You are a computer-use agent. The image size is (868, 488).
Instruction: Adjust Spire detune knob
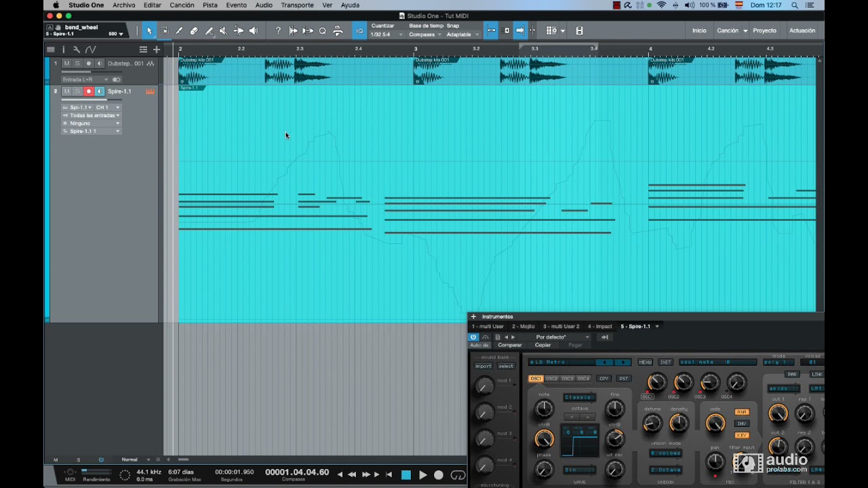[652, 424]
